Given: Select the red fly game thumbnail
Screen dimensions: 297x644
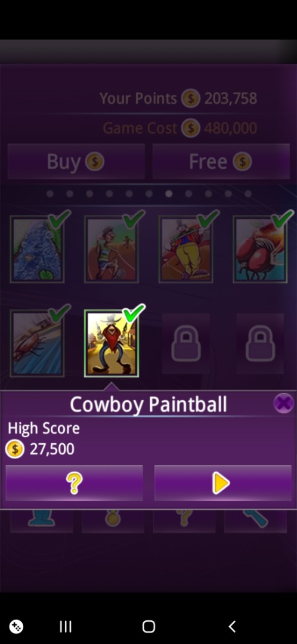Looking at the screenshot, I should point(260,249).
